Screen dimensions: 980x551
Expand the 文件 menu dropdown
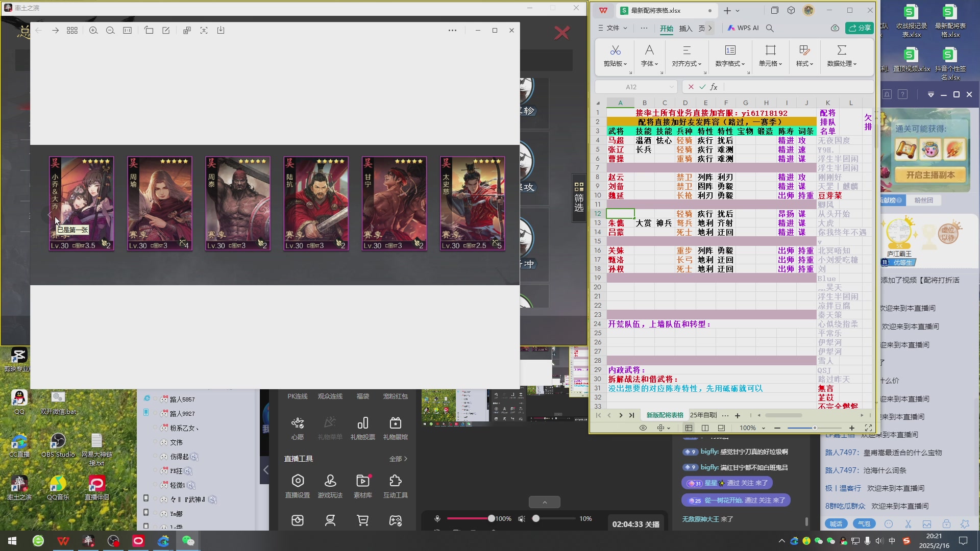612,28
